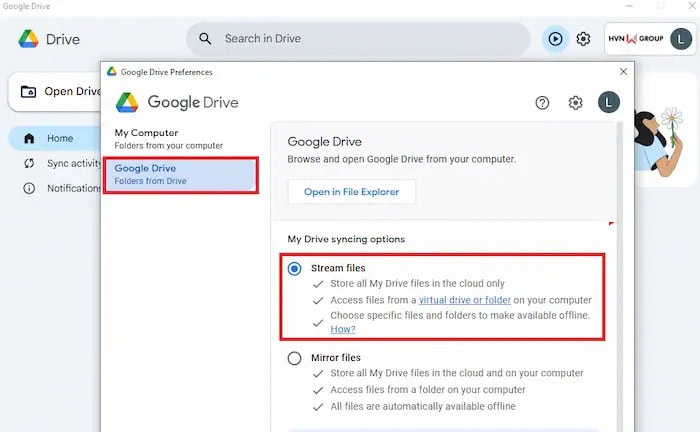Click the How? link
This screenshot has height=432, width=700.
(343, 329)
